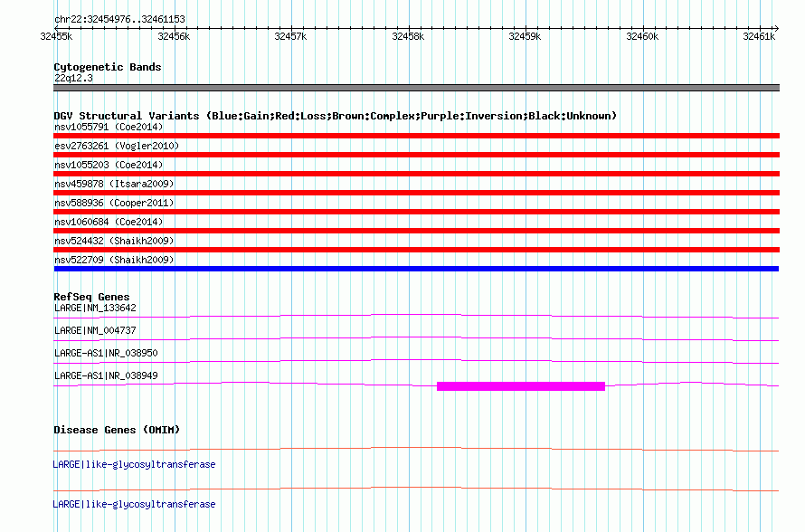Click the red bar under nsv1055203
Screen dimensions: 805x532
point(416,174)
